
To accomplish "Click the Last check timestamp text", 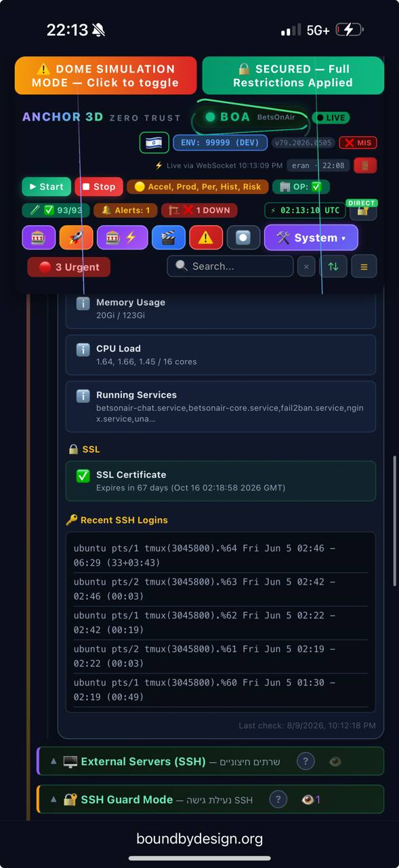I will coord(307,726).
